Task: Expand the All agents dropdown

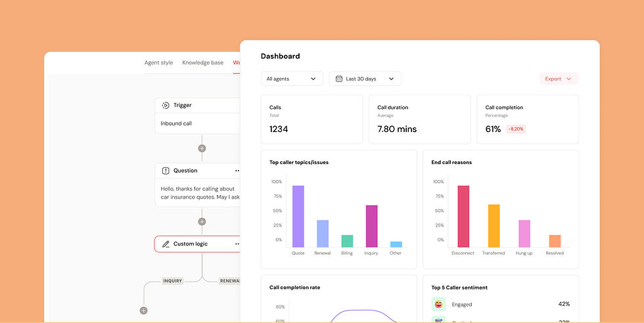Action: pyautogui.click(x=292, y=79)
